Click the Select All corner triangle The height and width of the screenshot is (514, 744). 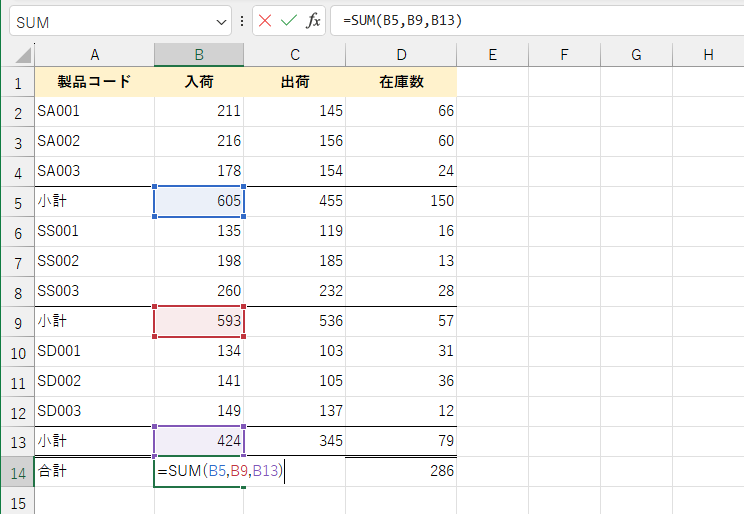[23, 55]
